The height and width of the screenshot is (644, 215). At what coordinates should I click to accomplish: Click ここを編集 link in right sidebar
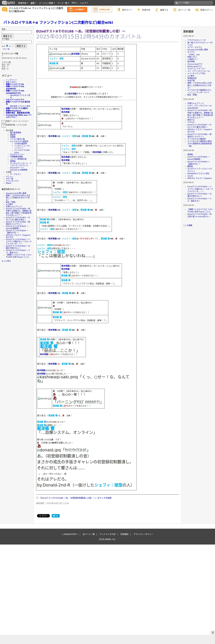(188, 225)
